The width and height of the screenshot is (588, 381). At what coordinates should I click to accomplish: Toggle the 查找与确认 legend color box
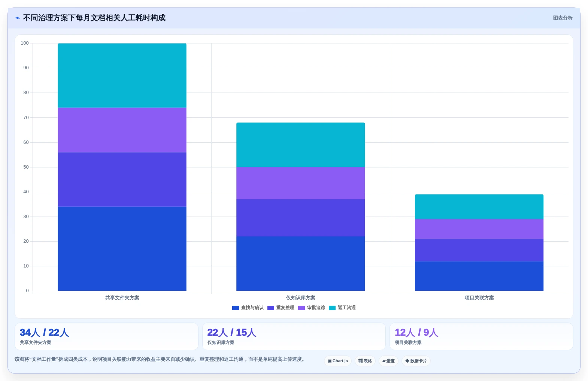pos(236,308)
